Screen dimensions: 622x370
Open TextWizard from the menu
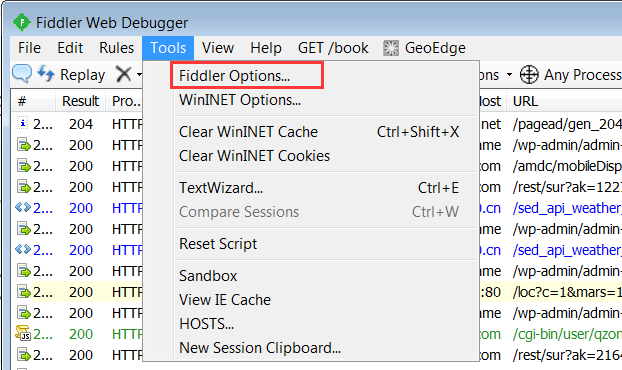[x=221, y=188]
